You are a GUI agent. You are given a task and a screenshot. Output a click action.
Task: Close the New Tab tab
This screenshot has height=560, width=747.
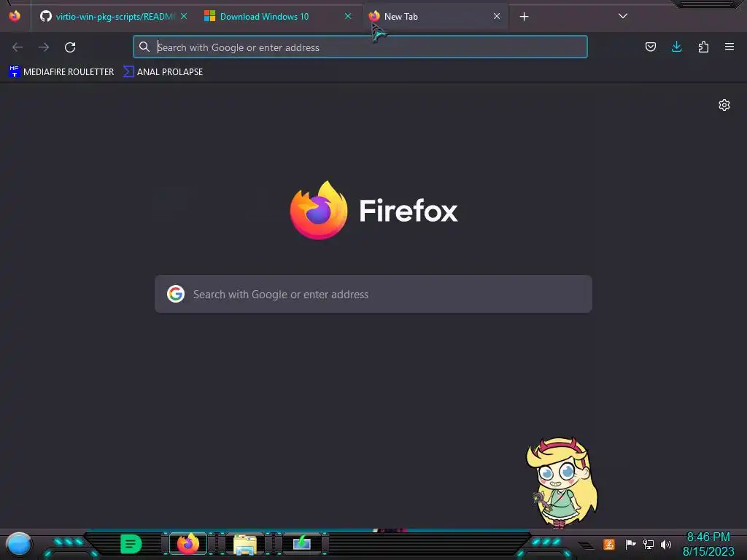pyautogui.click(x=496, y=16)
